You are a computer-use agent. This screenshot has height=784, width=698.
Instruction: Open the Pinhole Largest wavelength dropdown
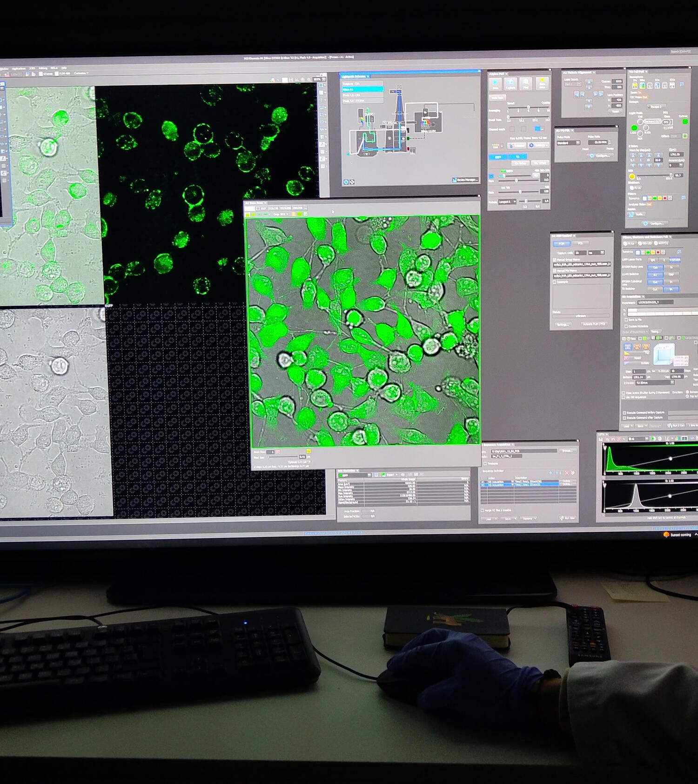point(508,202)
